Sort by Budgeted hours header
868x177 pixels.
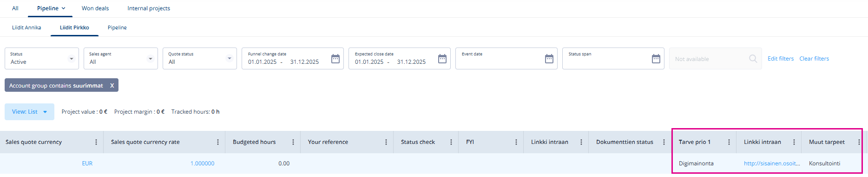(x=254, y=142)
